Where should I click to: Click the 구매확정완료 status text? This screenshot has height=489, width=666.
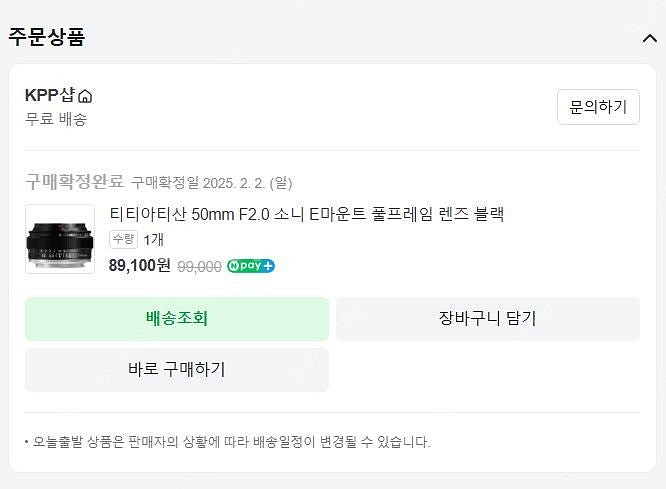click(x=74, y=182)
